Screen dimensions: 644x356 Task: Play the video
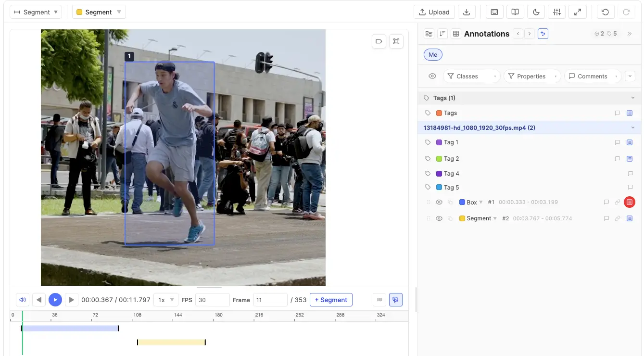55,300
